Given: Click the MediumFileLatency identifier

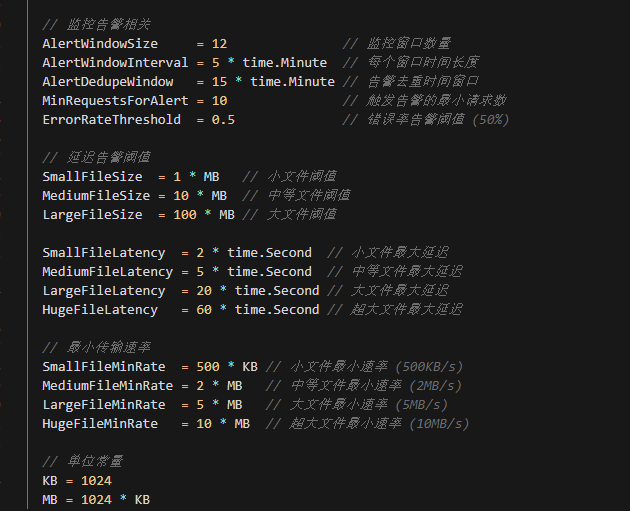Looking at the screenshot, I should (x=108, y=272).
